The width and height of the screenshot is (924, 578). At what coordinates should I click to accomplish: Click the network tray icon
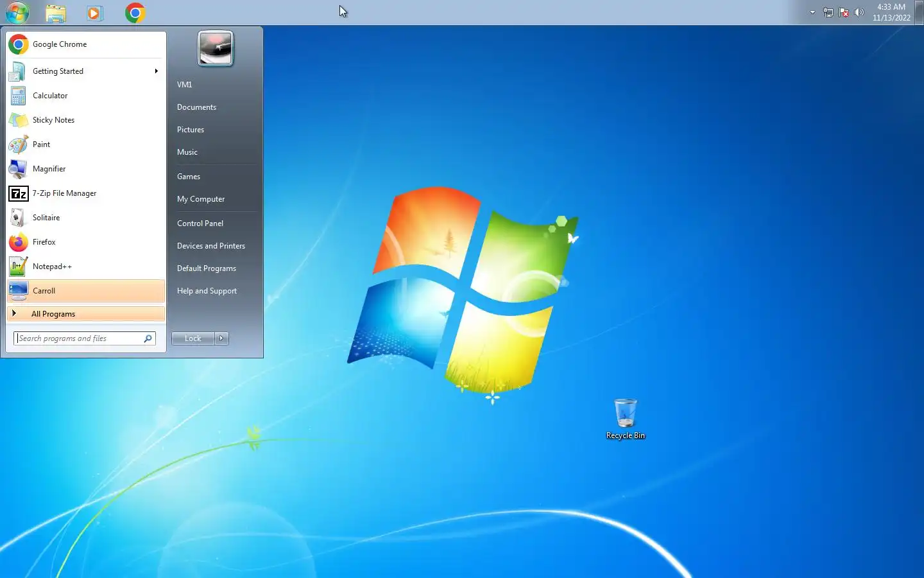coord(828,12)
